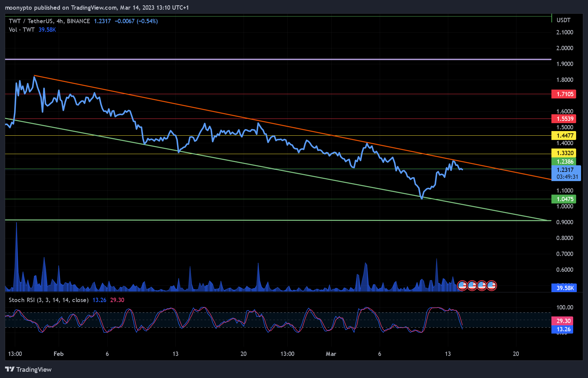Click the pink 29.30 Stoch RSI axis label
The height and width of the screenshot is (378, 588).
[563, 321]
